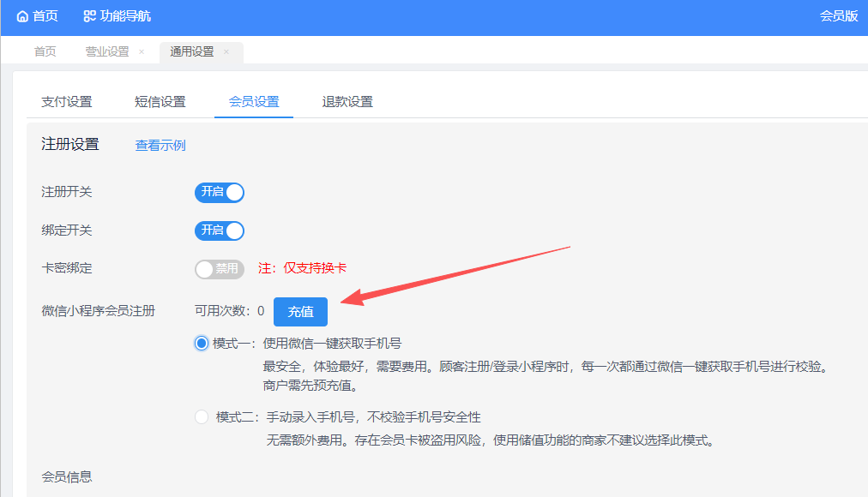
Task: Go to the 退款设置 tab
Action: click(x=347, y=102)
